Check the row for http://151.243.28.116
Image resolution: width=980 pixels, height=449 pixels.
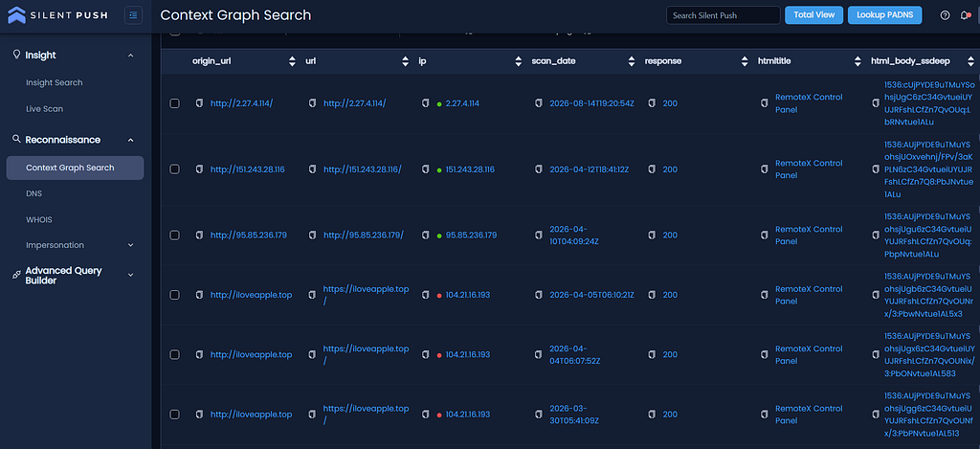coord(175,169)
